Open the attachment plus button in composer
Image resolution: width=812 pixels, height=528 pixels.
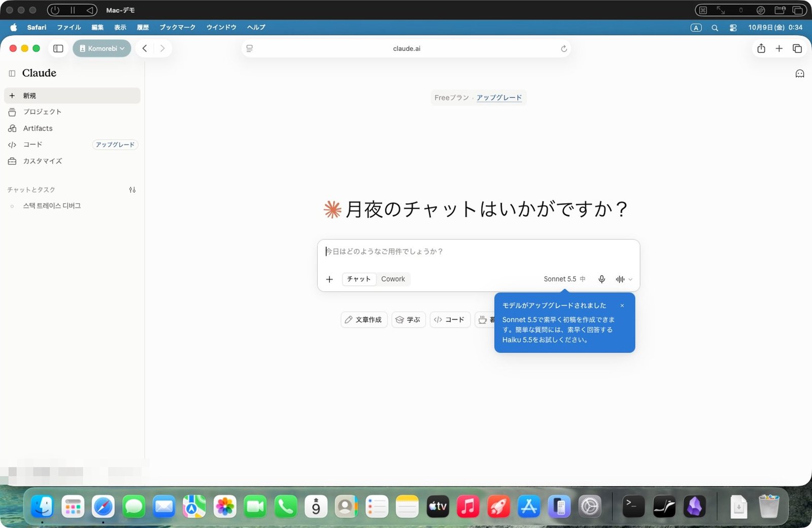tap(329, 279)
